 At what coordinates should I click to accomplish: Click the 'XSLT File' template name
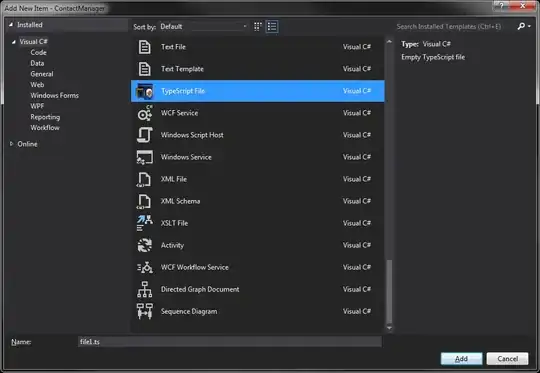tap(175, 223)
